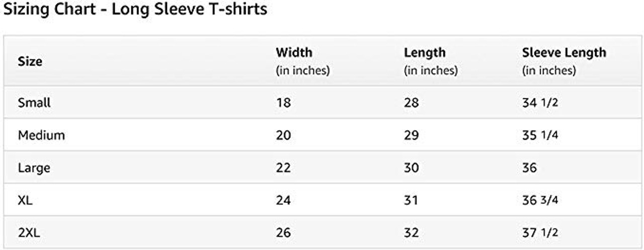Click the Width column header

(x=294, y=52)
